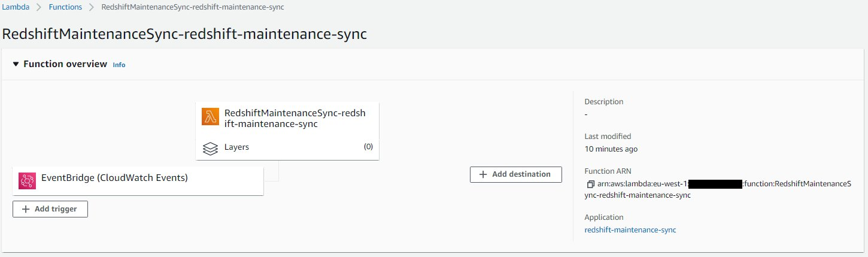Click the Function ARN text value
This screenshot has width=868, height=257.
pos(718,189)
